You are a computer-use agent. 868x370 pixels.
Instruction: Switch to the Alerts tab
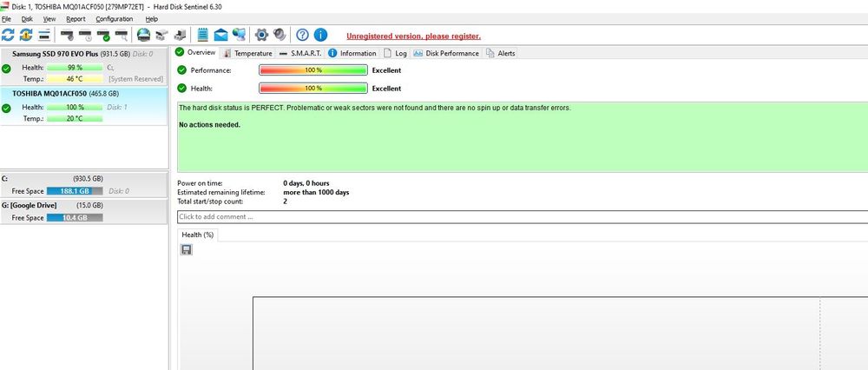pyautogui.click(x=501, y=53)
